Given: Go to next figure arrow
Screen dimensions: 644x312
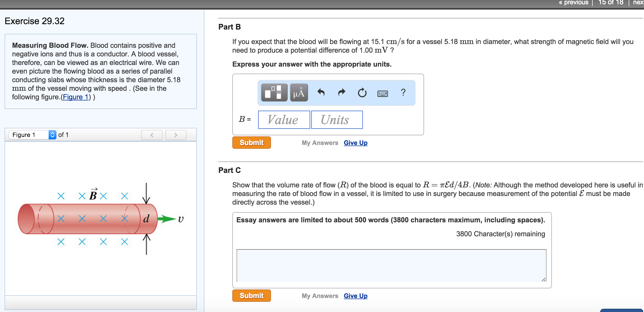Looking at the screenshot, I should pos(176,135).
